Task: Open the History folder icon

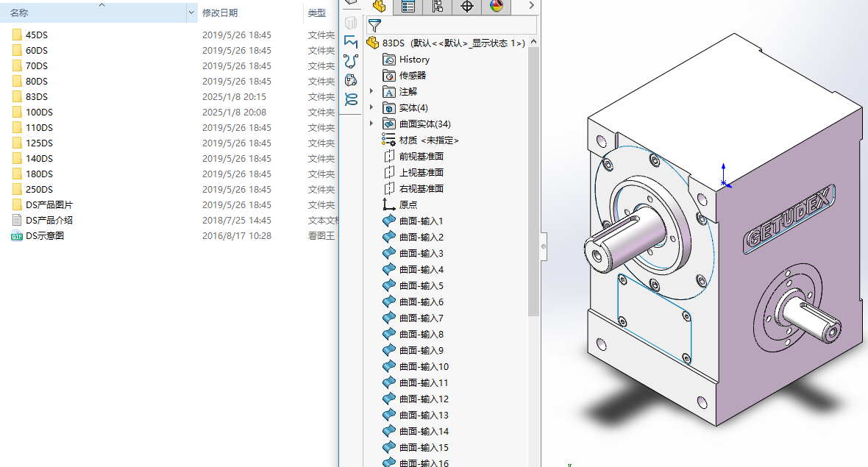Action: click(389, 60)
